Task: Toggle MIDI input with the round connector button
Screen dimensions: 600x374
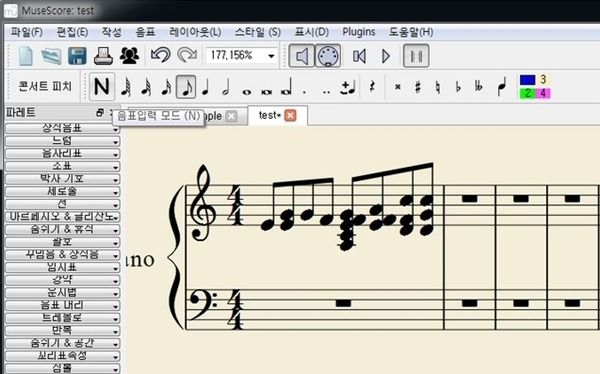Action: 328,56
